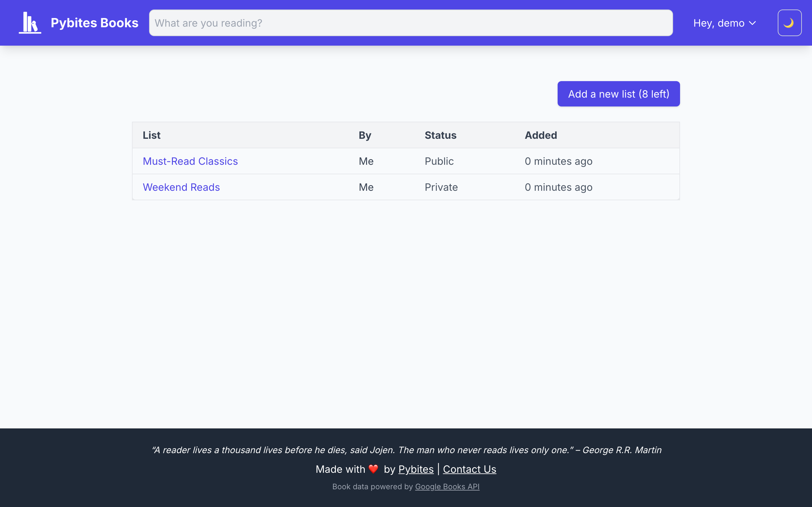The width and height of the screenshot is (812, 507).
Task: Follow the Pybites footer link
Action: pyautogui.click(x=416, y=469)
